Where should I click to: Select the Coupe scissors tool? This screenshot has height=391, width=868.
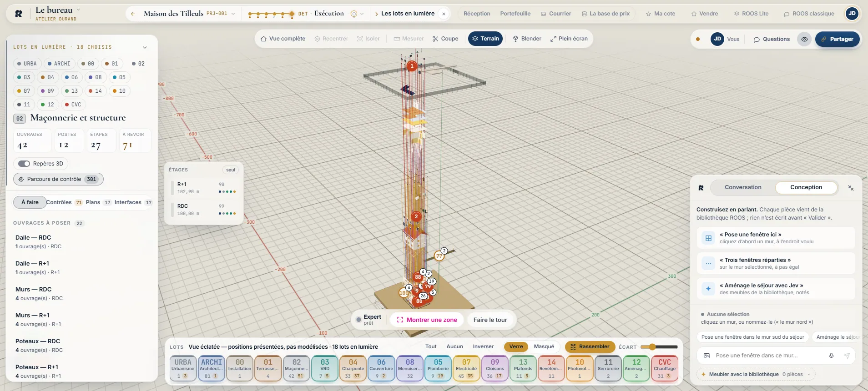pyautogui.click(x=445, y=39)
